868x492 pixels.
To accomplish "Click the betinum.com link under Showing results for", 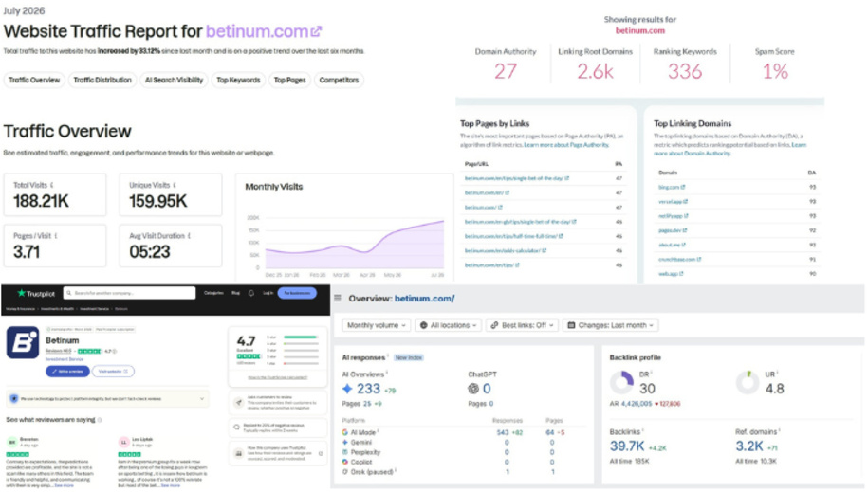I will click(640, 30).
